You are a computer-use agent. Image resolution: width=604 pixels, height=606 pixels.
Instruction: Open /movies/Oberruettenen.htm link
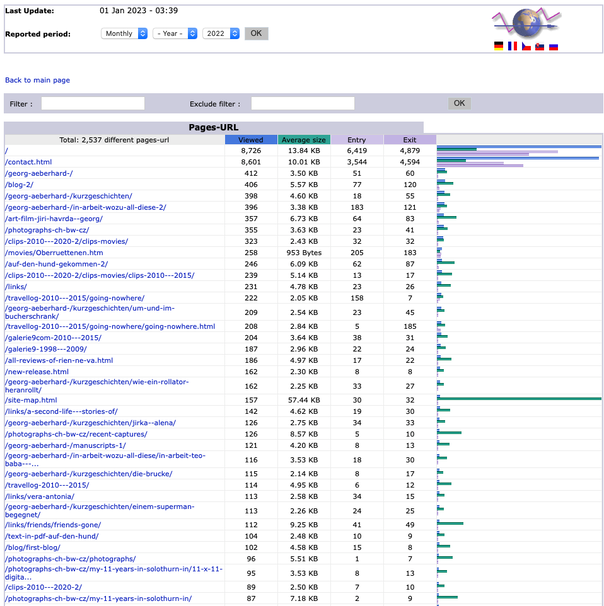click(54, 253)
